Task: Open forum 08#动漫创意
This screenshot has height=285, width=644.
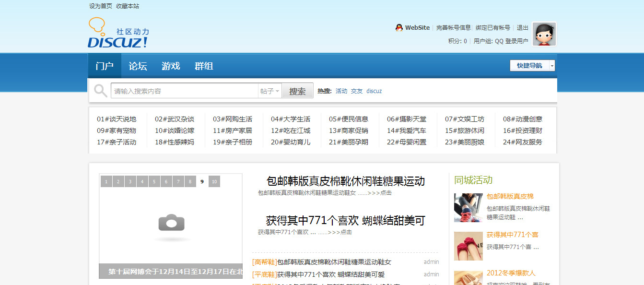Action: point(523,119)
